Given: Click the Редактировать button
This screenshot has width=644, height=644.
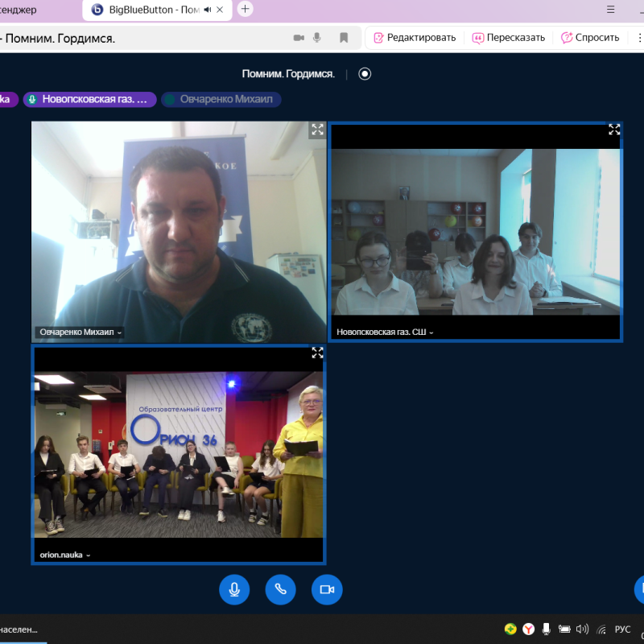Looking at the screenshot, I should point(415,37).
